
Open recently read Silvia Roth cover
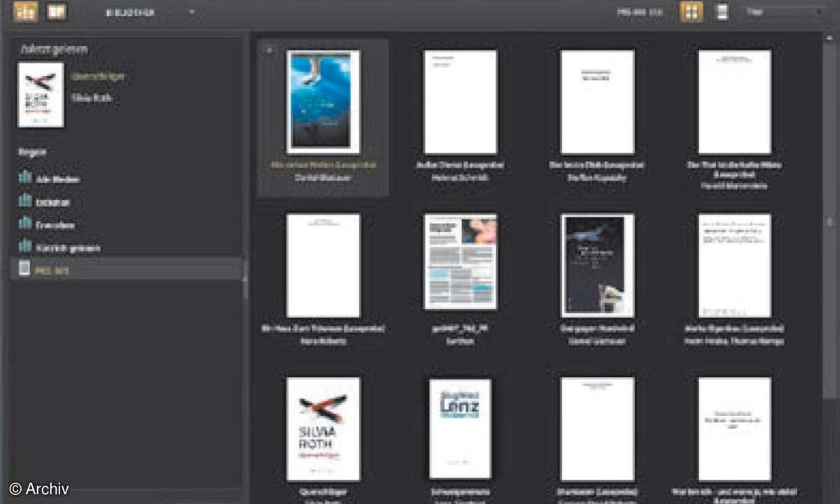[41, 95]
